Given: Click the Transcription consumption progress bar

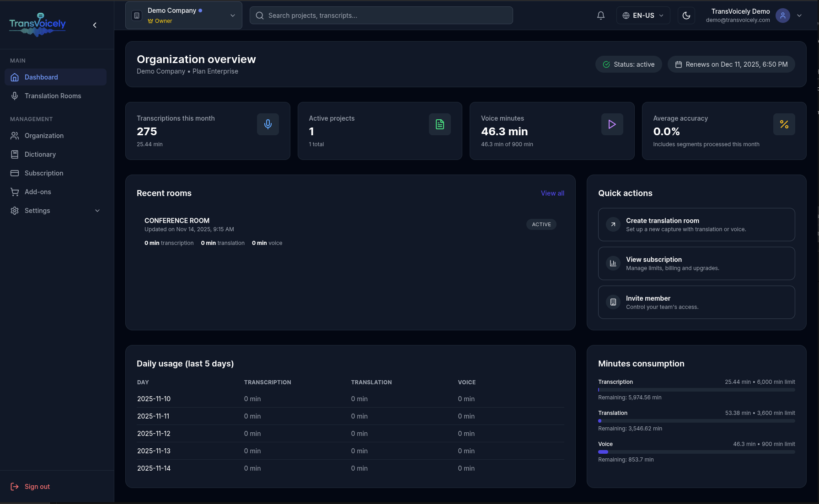Looking at the screenshot, I should pyautogui.click(x=696, y=390).
